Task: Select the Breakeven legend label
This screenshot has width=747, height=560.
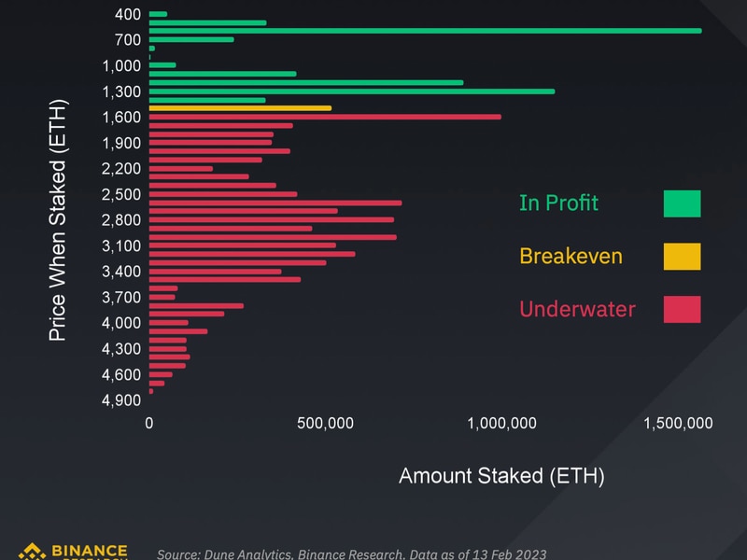Action: (570, 256)
